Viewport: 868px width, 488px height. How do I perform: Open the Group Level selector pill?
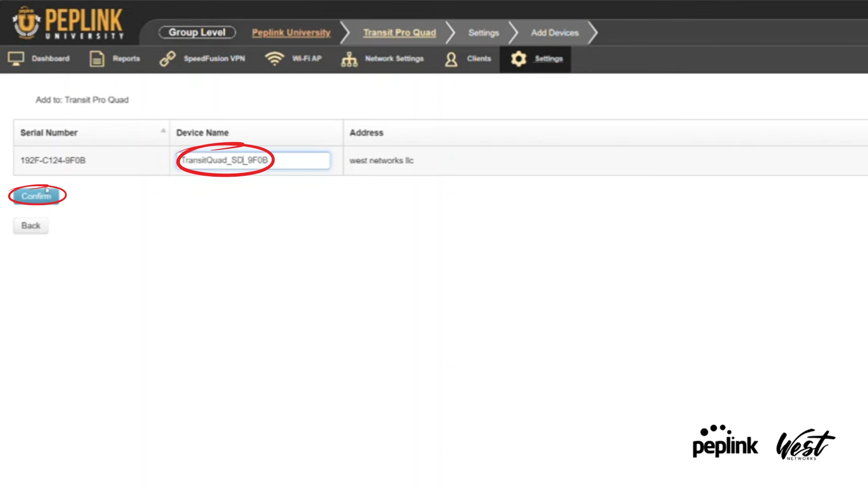pyautogui.click(x=197, y=33)
